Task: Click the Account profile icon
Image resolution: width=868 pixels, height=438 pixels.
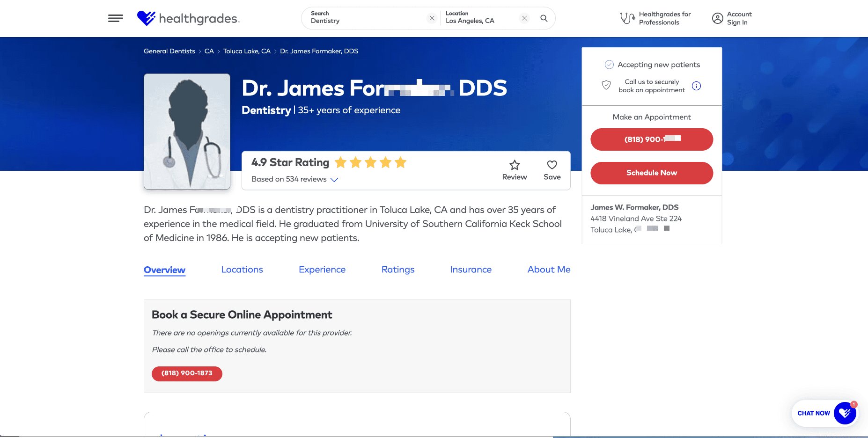Action: pyautogui.click(x=718, y=18)
